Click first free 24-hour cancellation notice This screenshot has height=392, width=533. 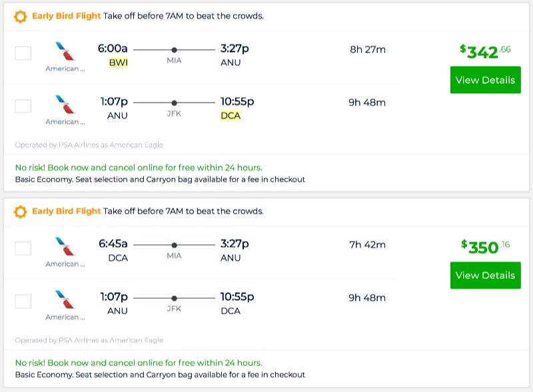point(138,168)
